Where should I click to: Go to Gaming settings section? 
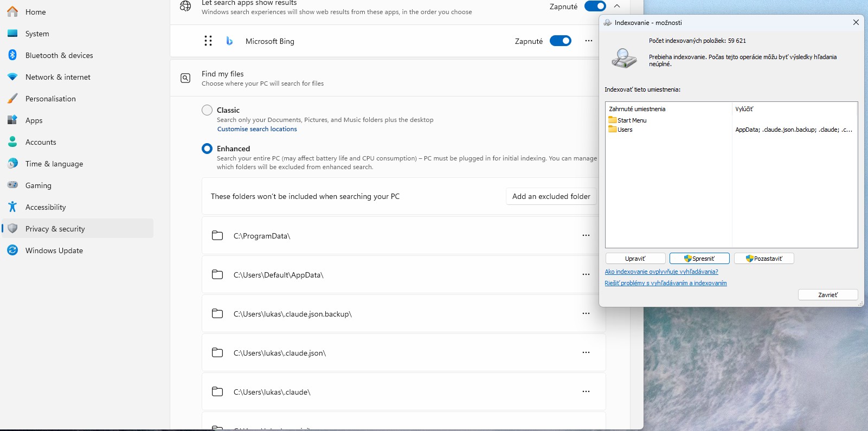tap(38, 185)
